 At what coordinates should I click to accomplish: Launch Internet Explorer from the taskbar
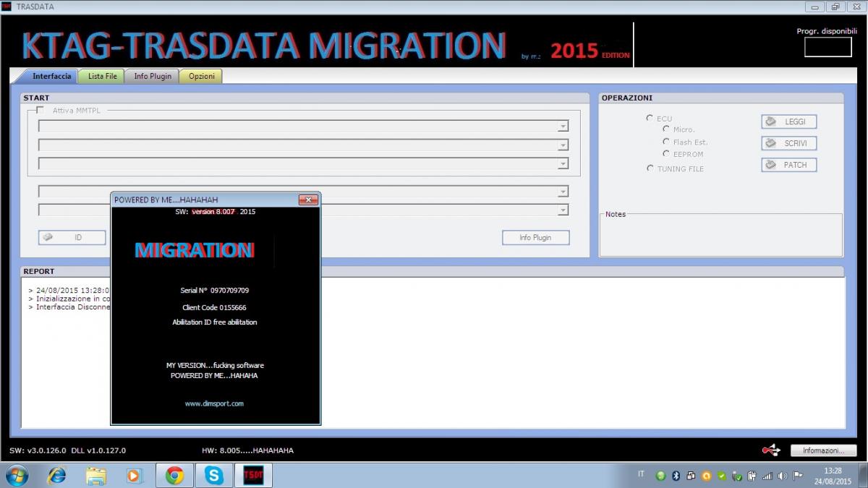tap(56, 475)
